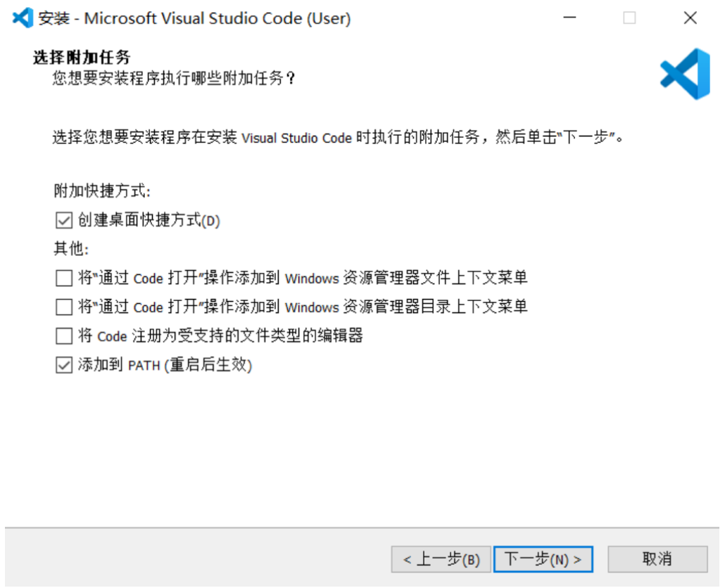Click the large VS Code logo
Screen dimensions: 725x588
tap(686, 74)
